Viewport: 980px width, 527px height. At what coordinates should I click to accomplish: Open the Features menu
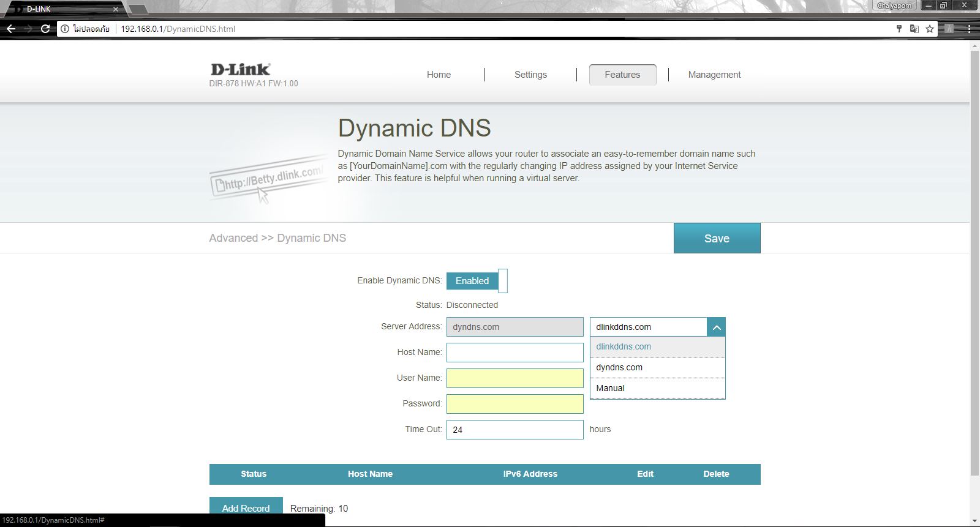622,75
